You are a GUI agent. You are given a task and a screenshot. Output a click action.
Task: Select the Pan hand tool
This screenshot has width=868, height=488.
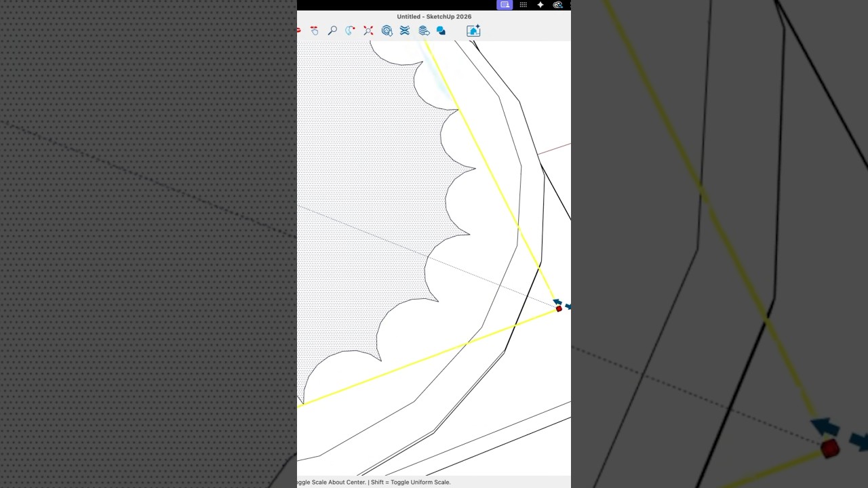314,30
